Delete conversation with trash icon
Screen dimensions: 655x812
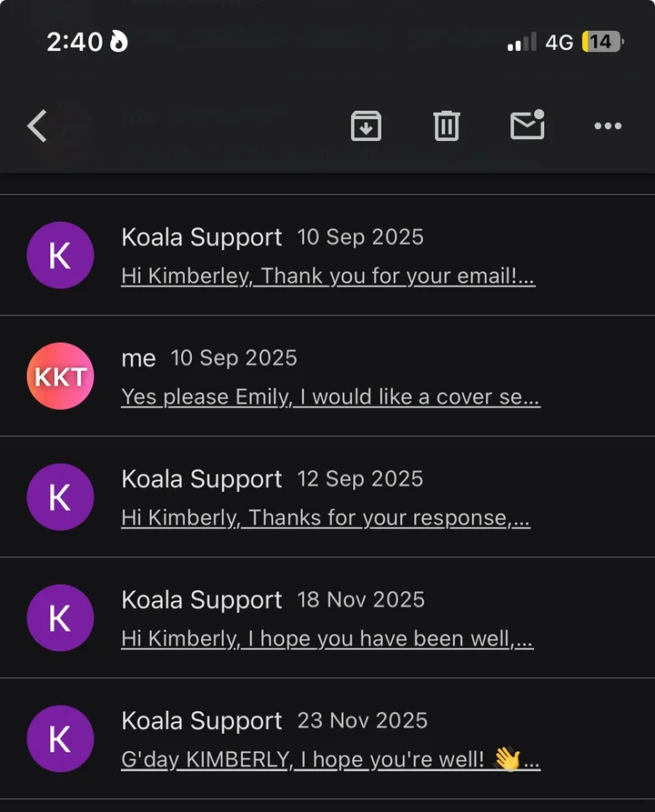point(446,125)
